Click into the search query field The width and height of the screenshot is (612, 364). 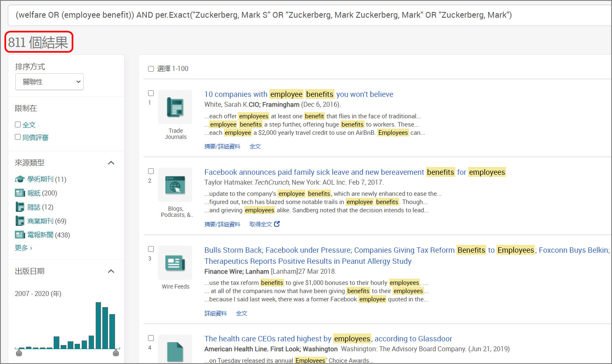(x=309, y=15)
